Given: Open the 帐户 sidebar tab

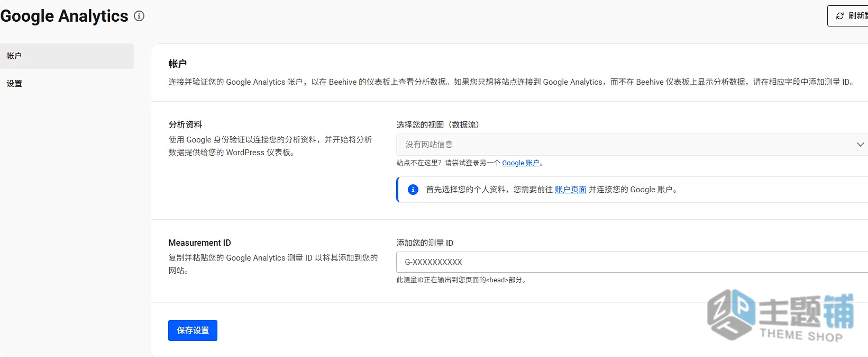Looking at the screenshot, I should pos(67,56).
